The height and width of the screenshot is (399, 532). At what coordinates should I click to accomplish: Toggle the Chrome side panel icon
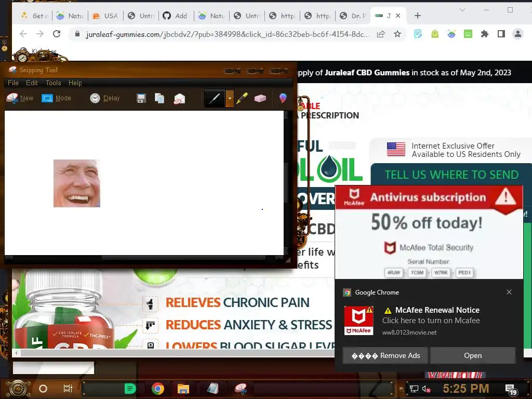click(501, 34)
